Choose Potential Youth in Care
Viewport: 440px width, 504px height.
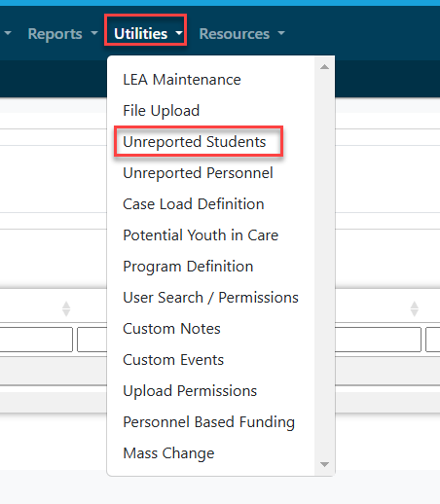[201, 235]
